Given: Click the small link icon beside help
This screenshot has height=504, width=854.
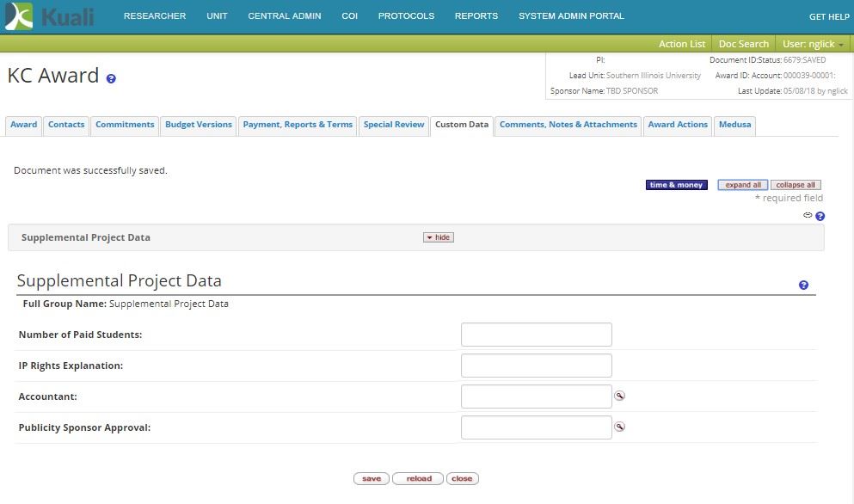Looking at the screenshot, I should [x=808, y=216].
